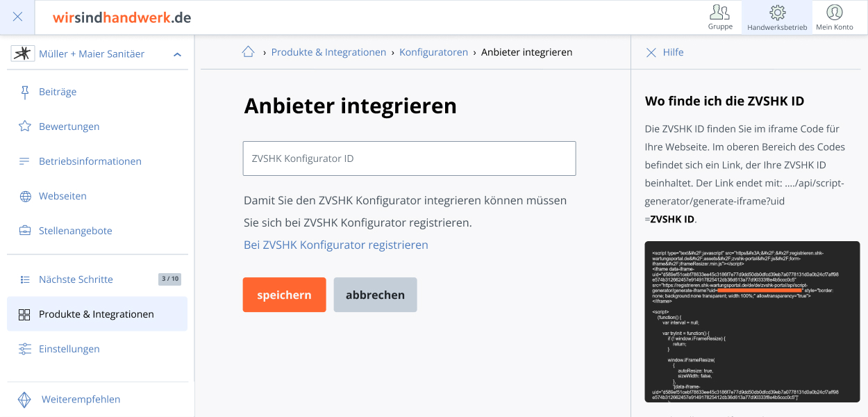Click the Wo finde ich die ZVSHK ID heading
This screenshot has height=417, width=868.
pos(724,101)
